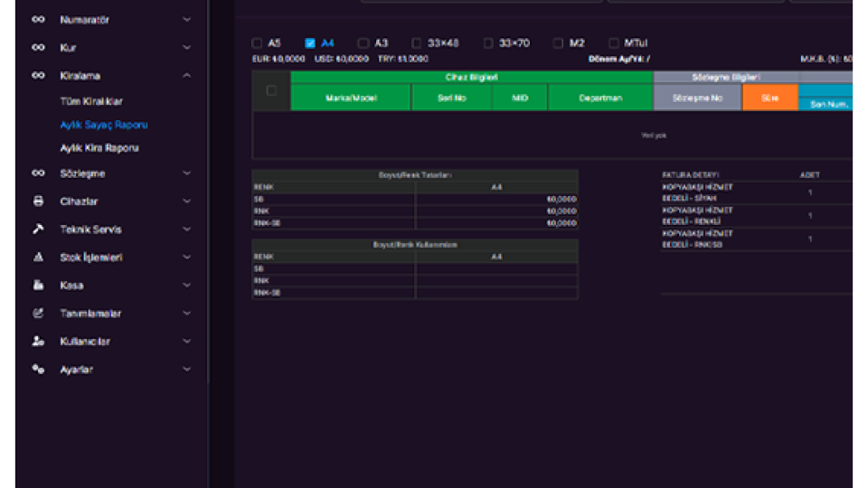Expand the Numaratör menu chevron
Screen dimensions: 868x488
pos(187,19)
